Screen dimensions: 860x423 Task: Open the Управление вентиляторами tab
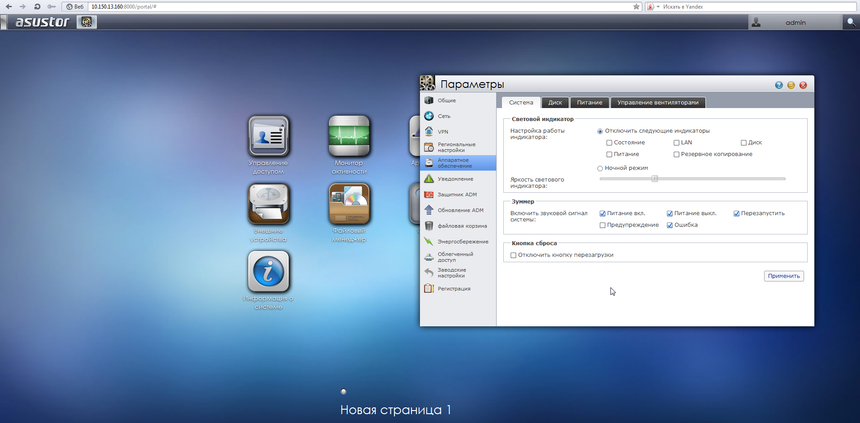[x=658, y=102]
